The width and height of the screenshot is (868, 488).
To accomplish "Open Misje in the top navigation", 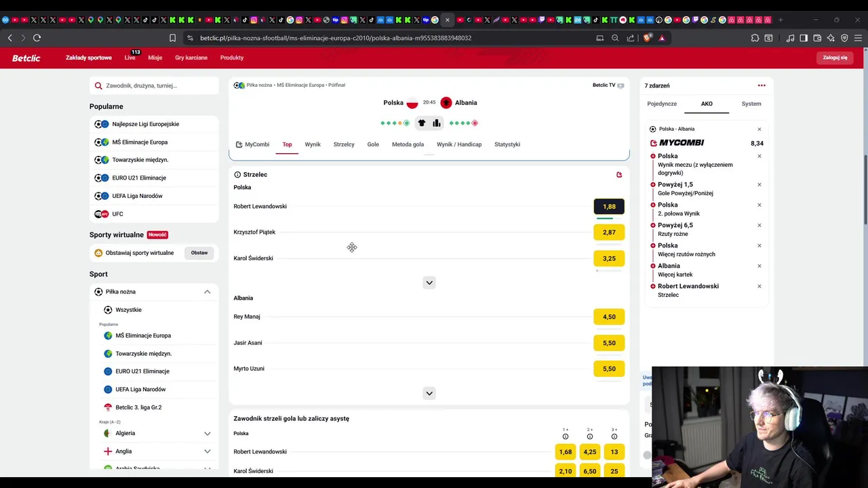I will click(x=155, y=58).
